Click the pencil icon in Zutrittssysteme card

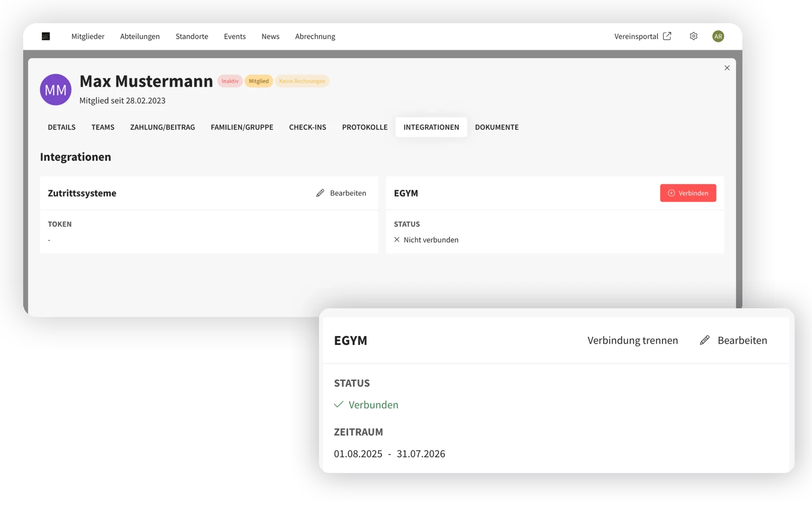coord(320,193)
